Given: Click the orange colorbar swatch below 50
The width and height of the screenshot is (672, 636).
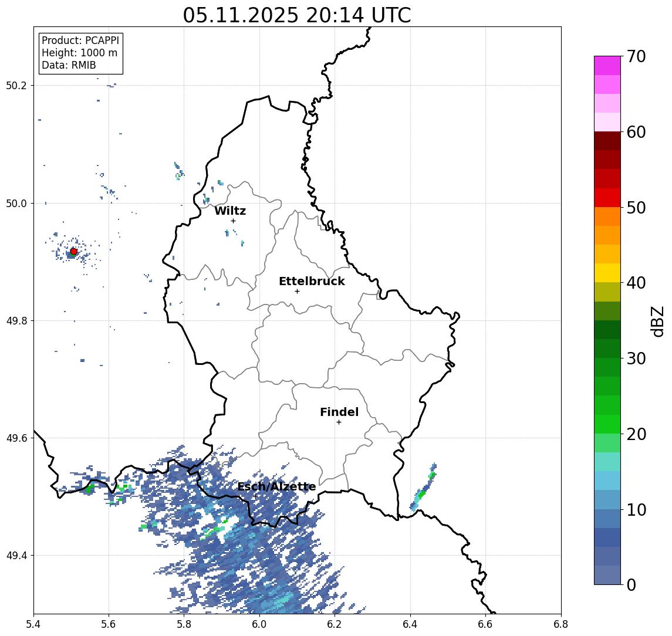Looking at the screenshot, I should click(607, 216).
